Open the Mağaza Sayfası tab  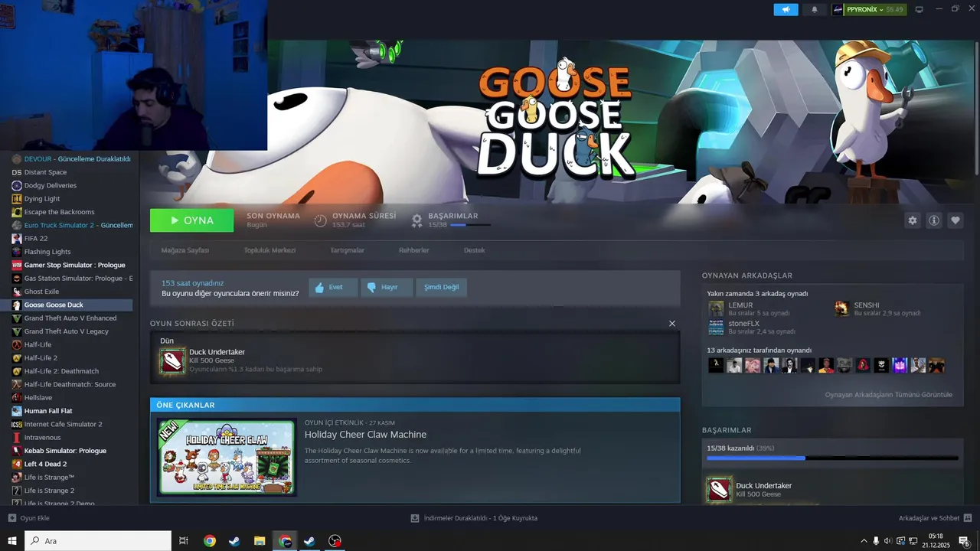pos(185,250)
